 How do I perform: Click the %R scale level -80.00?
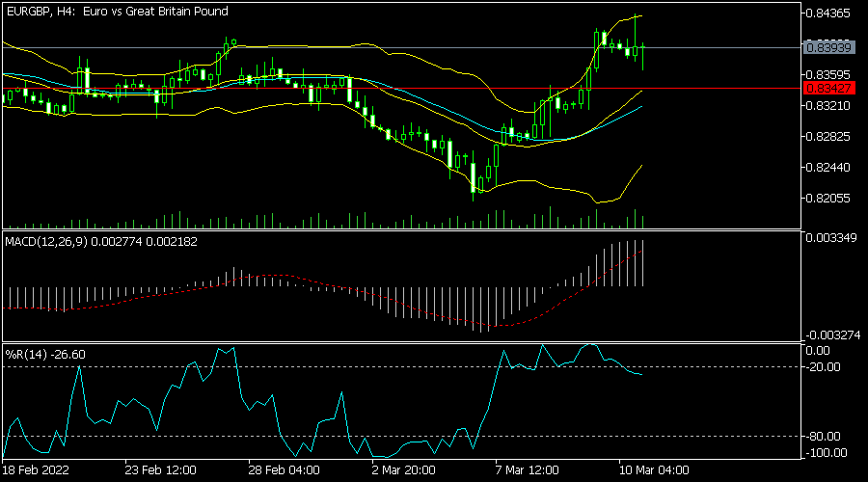tap(824, 437)
